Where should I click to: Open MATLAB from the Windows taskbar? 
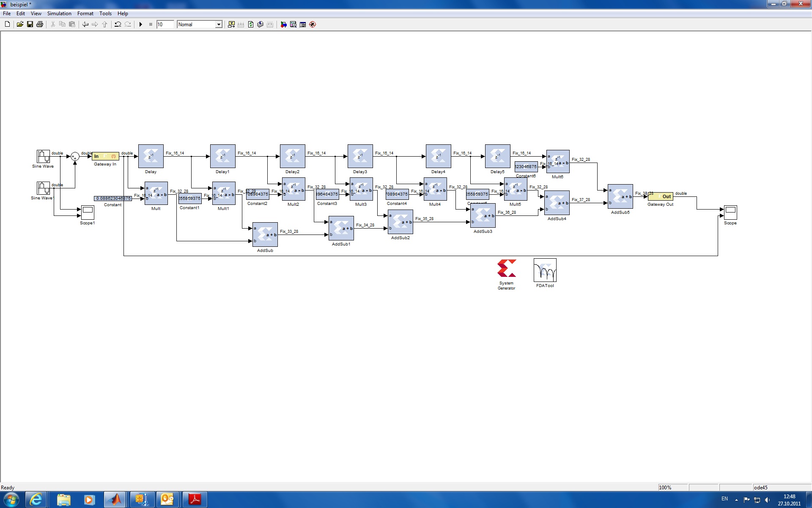click(x=115, y=500)
